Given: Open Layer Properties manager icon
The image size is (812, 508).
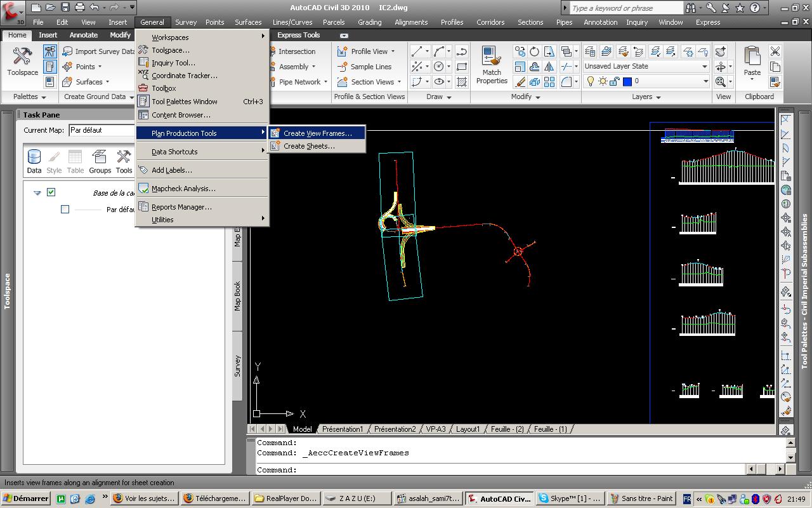Looking at the screenshot, I should [x=590, y=51].
